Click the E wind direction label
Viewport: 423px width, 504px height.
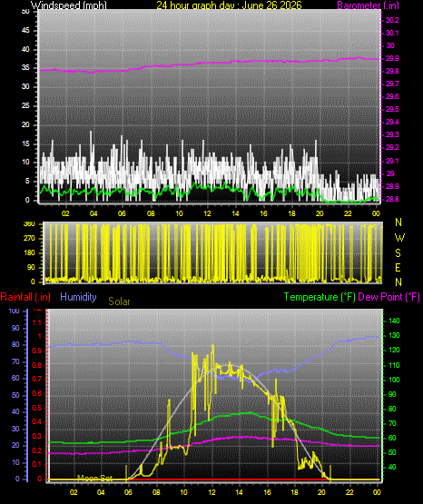398,267
